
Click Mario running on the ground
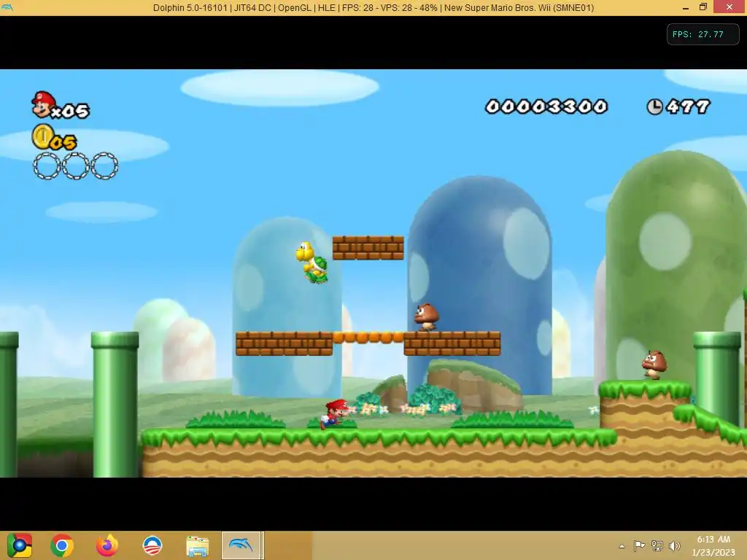(x=335, y=414)
